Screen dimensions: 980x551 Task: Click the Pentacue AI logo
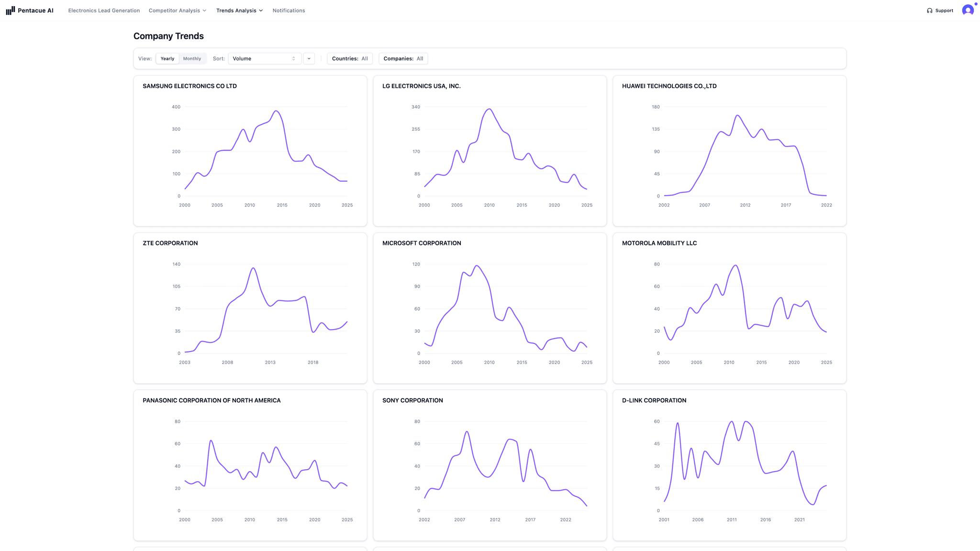(x=30, y=10)
